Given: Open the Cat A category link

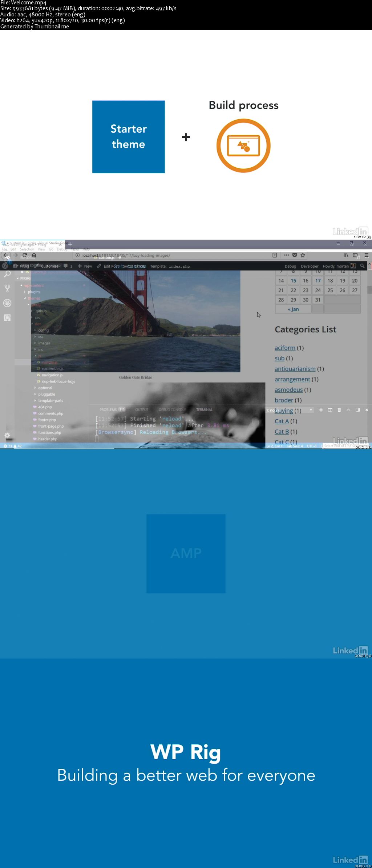Looking at the screenshot, I should pos(282,421).
